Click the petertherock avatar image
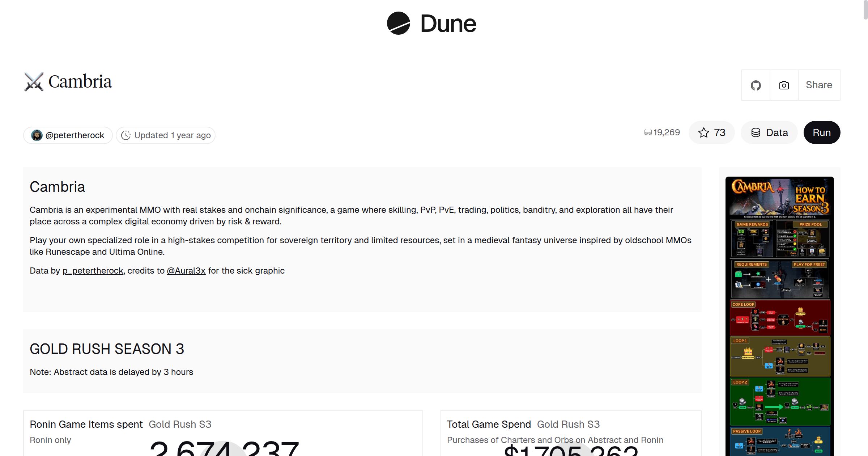 coord(37,135)
